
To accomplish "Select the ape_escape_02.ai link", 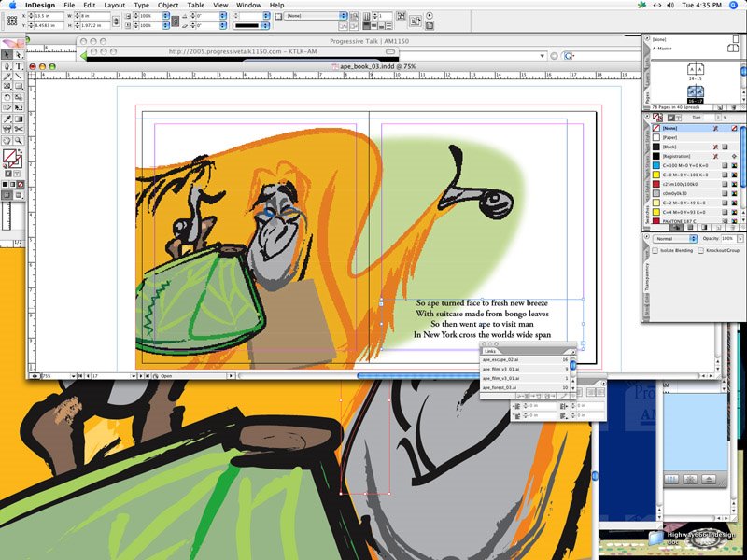I will coord(525,360).
